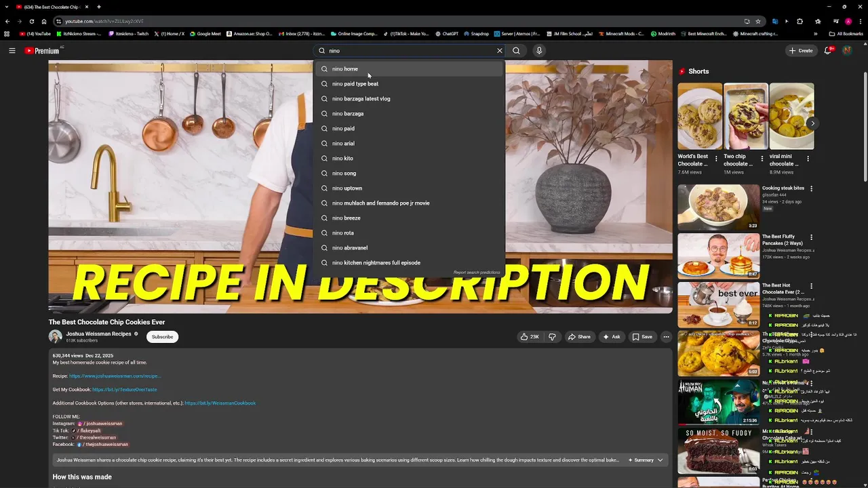The image size is (868, 488).
Task: Subscribe to Joshua Weissman Recipes
Action: tap(162, 337)
